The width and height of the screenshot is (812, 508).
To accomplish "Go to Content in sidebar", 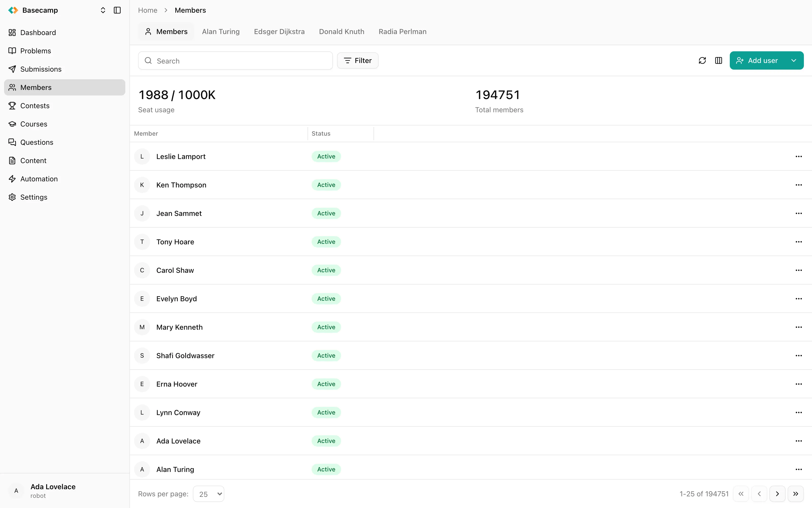I will pos(64,161).
